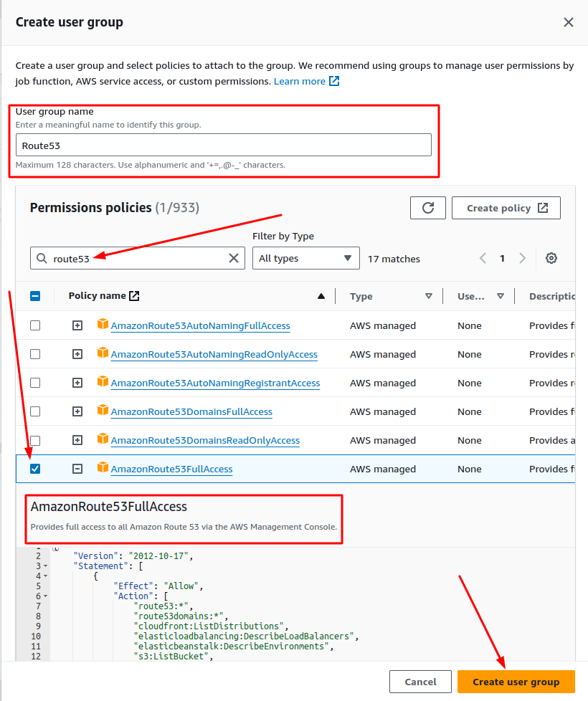
Task: Uncheck the AmazonRoute53FullAccess policy checkbox
Action: coord(35,469)
